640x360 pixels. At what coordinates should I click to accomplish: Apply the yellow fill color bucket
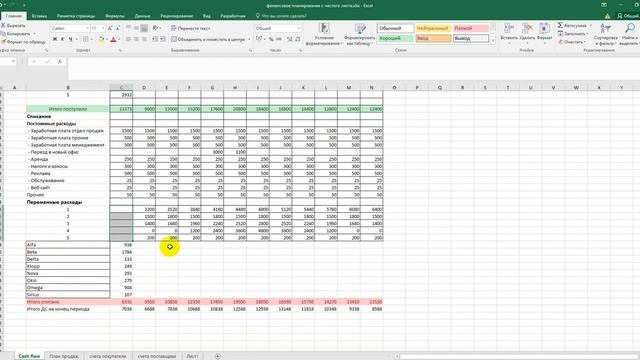[101, 39]
